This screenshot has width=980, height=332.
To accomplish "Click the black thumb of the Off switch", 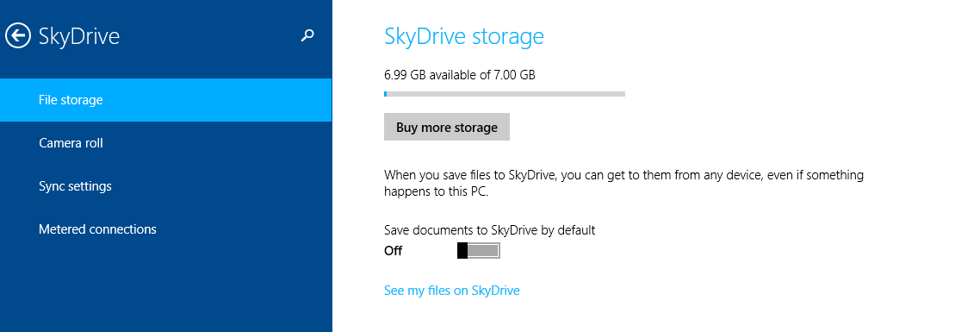I will point(462,251).
